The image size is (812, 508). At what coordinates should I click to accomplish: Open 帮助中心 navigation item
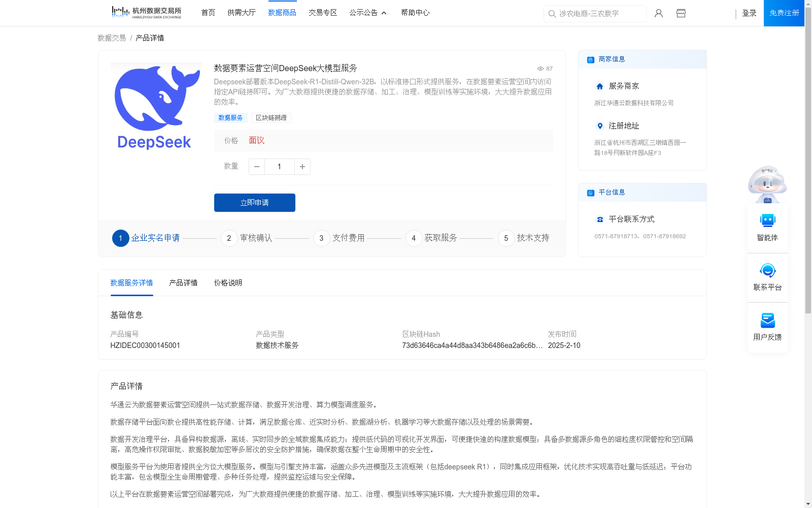415,13
